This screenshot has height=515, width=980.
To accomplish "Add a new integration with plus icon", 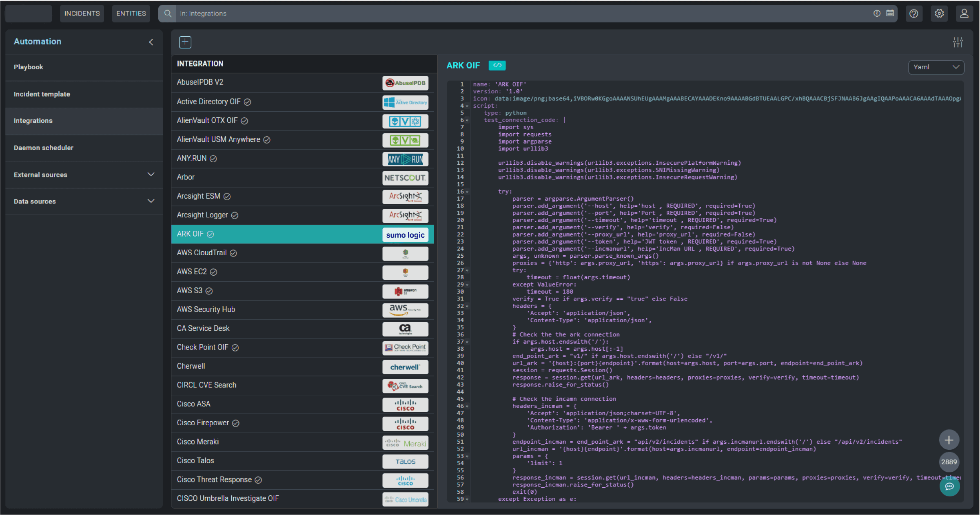I will 185,42.
